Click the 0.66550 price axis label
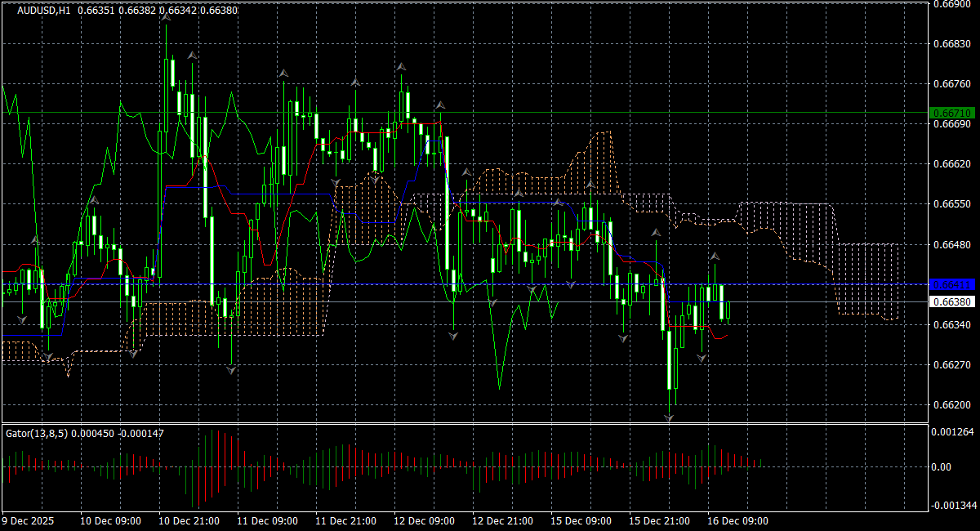The height and width of the screenshot is (531, 980). pyautogui.click(x=952, y=204)
